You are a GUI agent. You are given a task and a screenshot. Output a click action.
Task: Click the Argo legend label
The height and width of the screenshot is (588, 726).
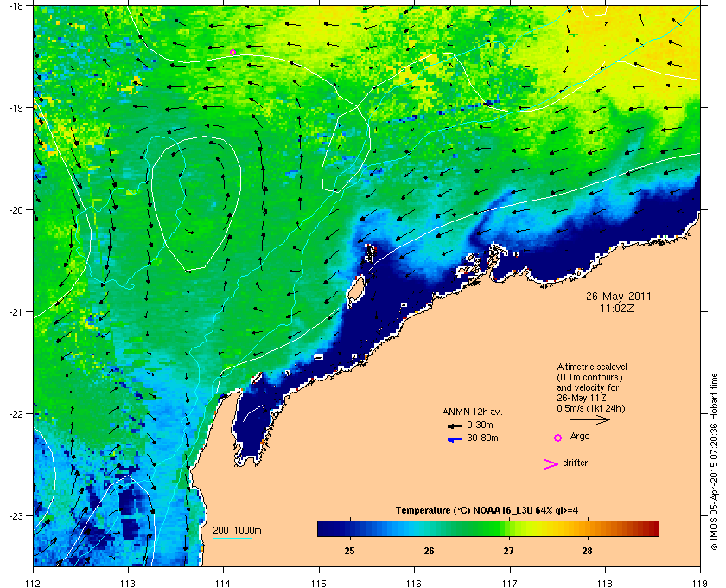pos(580,437)
